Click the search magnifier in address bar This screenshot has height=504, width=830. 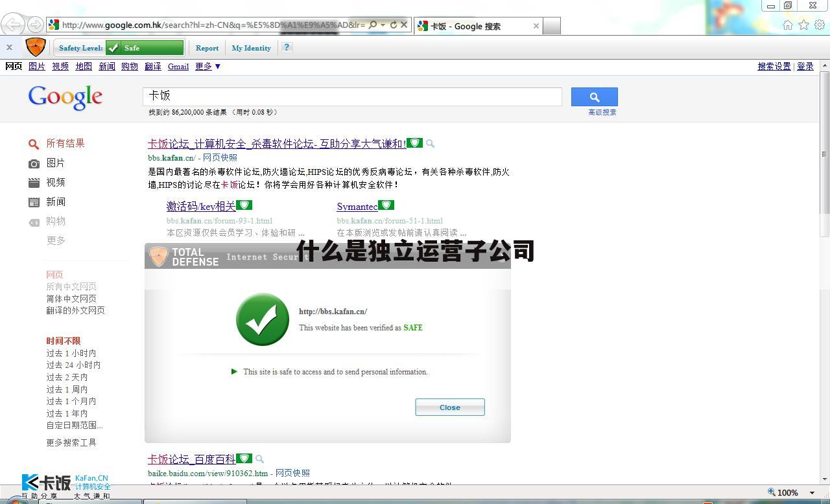(372, 25)
